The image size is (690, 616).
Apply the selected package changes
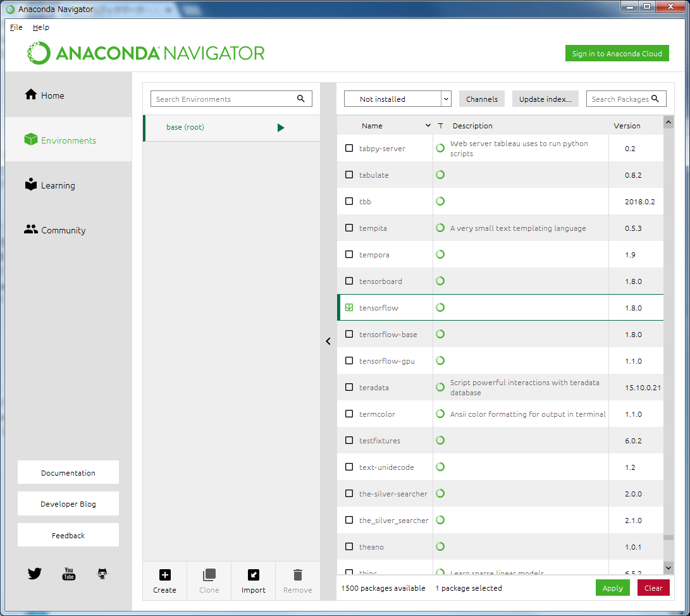click(x=613, y=588)
